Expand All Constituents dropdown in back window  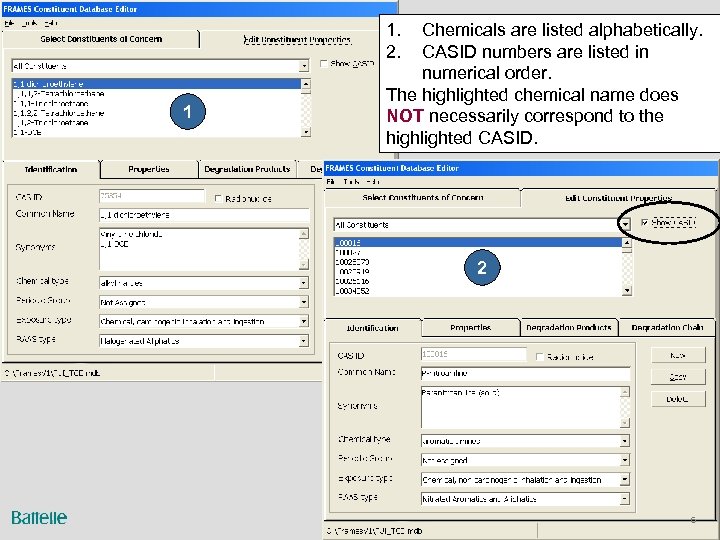[304, 66]
